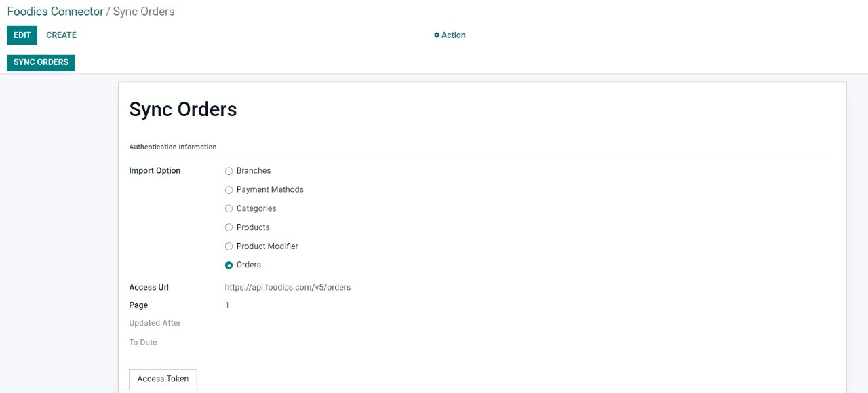Image resolution: width=868 pixels, height=393 pixels.
Task: Click the To Date field label
Action: pos(143,343)
